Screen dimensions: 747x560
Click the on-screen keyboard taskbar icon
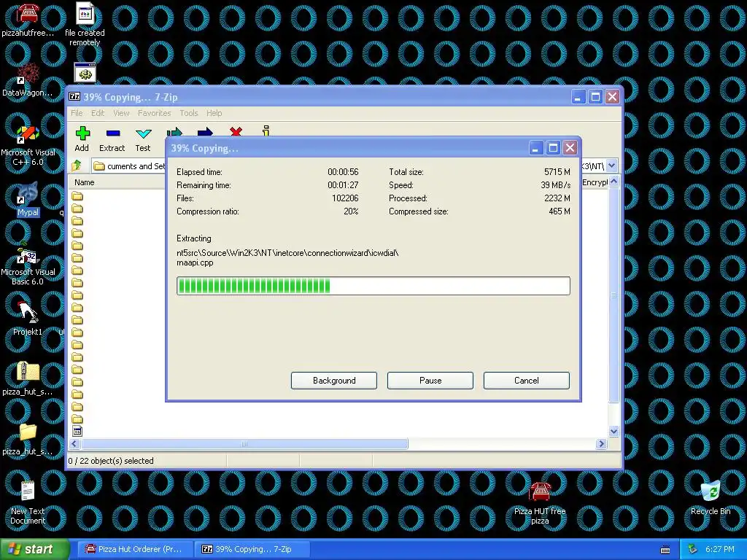tap(665, 550)
